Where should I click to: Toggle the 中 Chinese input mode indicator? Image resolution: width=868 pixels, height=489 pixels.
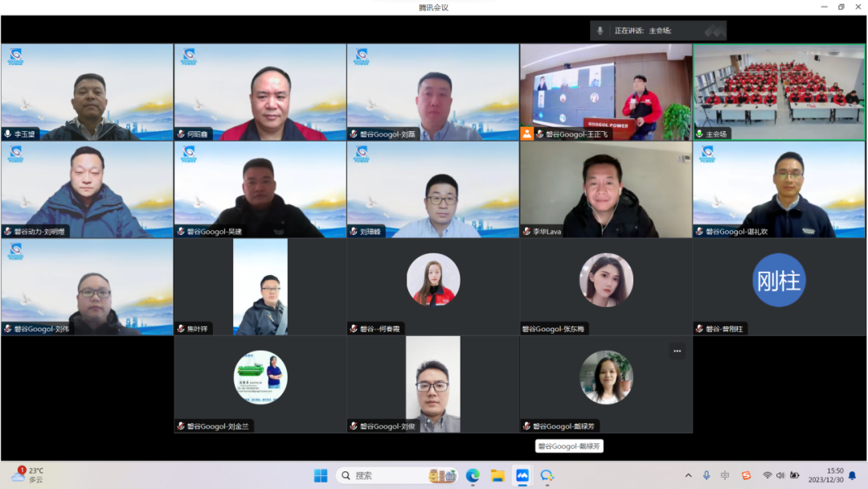[725, 475]
